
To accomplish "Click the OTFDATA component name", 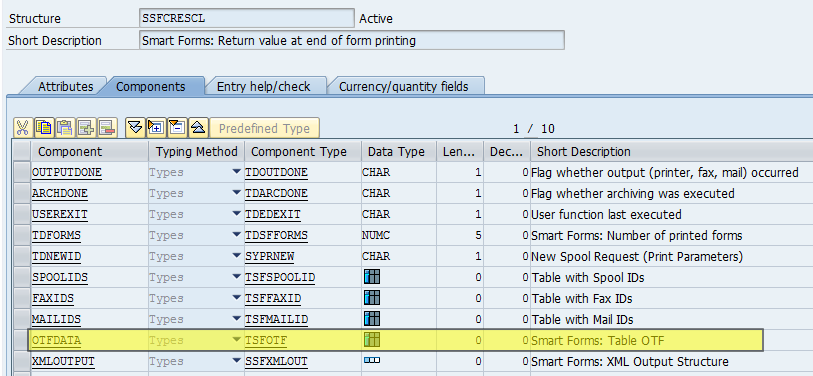I will [57, 340].
